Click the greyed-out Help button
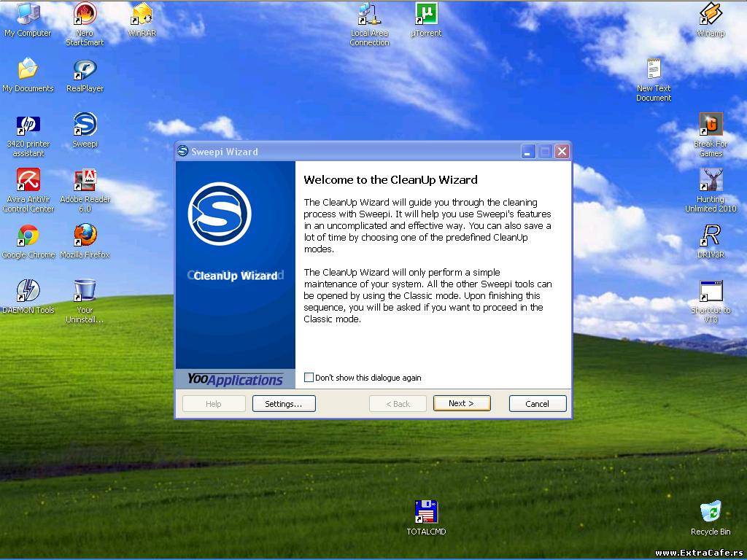 click(x=214, y=404)
